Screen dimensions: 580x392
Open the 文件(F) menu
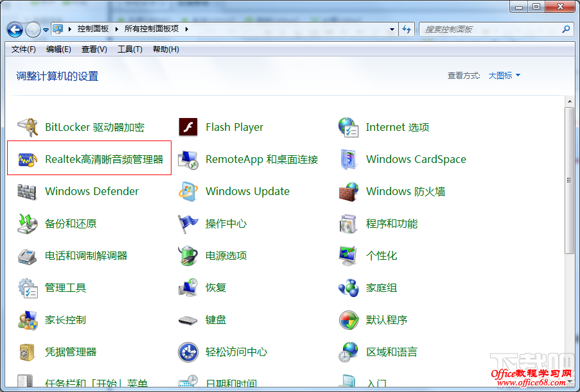(23, 49)
